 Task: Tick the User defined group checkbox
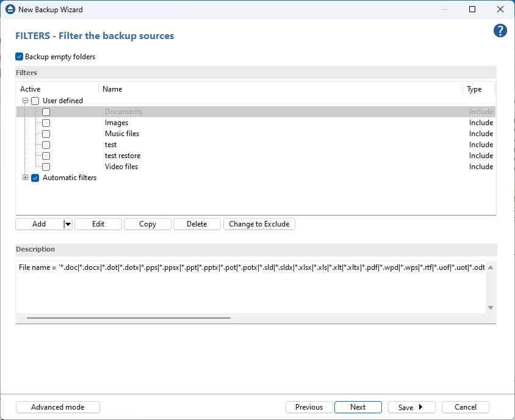click(35, 101)
